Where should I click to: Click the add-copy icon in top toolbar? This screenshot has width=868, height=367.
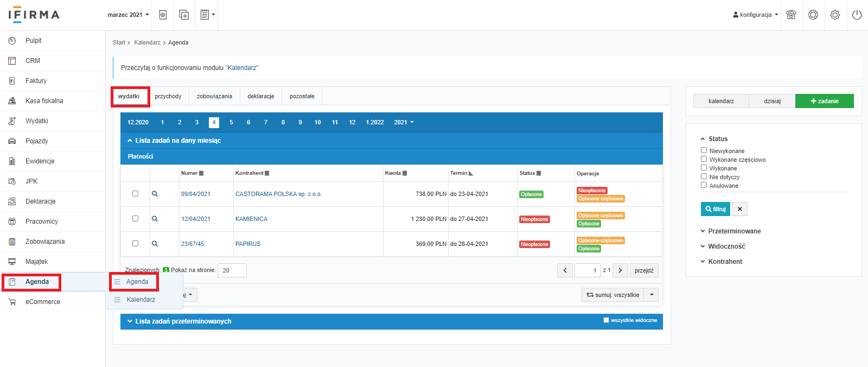click(184, 15)
